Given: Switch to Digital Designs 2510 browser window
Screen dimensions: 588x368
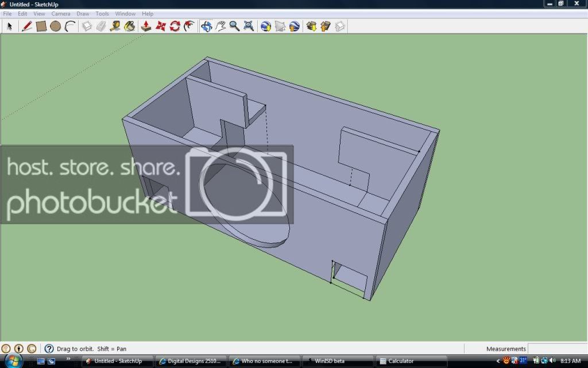Looking at the screenshot, I should [191, 361].
